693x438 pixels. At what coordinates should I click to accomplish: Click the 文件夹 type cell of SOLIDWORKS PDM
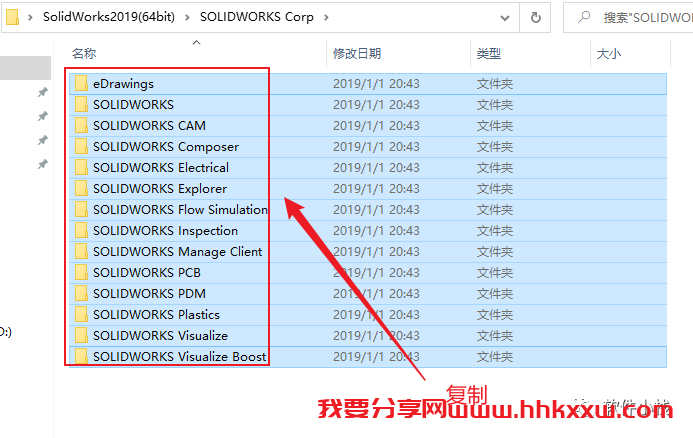point(495,293)
